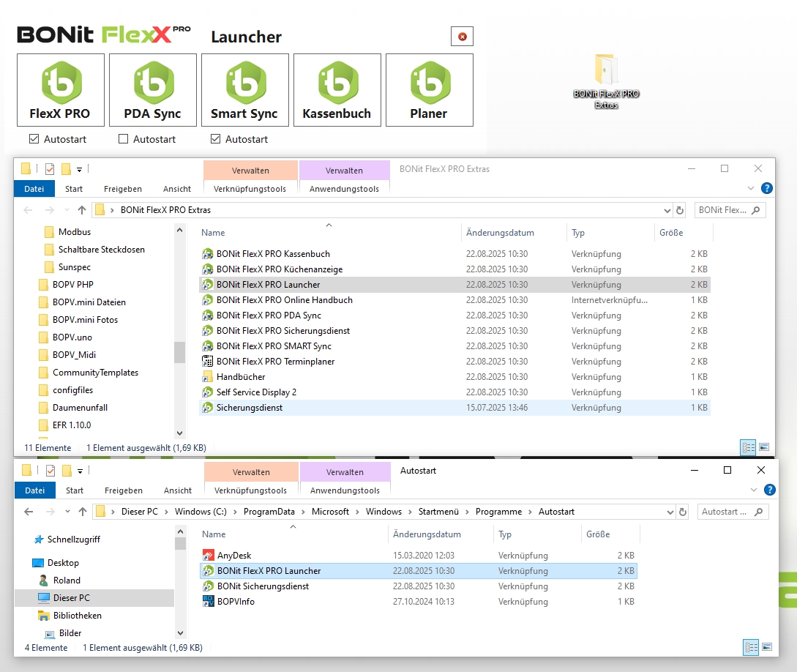Disable Autostart for FlexX PRO
The height and width of the screenshot is (672, 797).
34,139
